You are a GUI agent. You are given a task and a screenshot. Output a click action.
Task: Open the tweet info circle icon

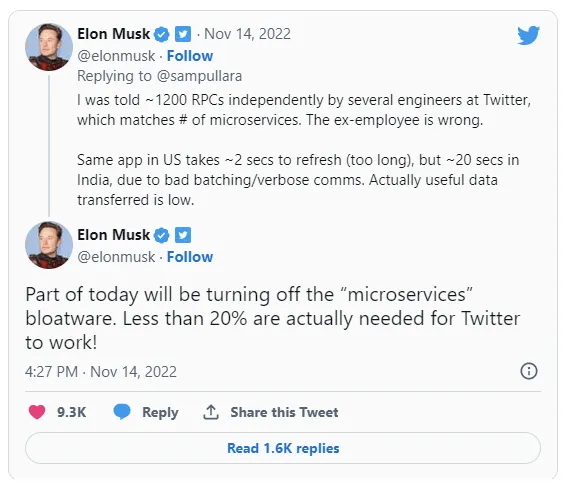point(529,371)
